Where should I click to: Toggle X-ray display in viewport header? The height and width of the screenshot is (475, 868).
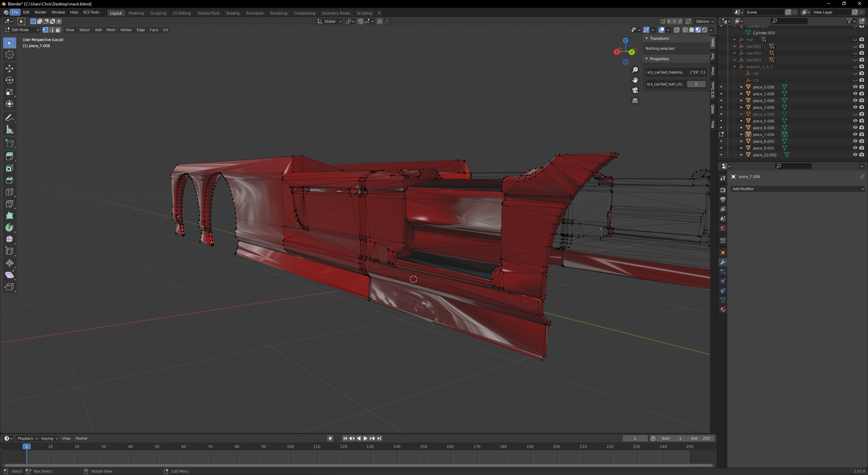click(x=676, y=30)
